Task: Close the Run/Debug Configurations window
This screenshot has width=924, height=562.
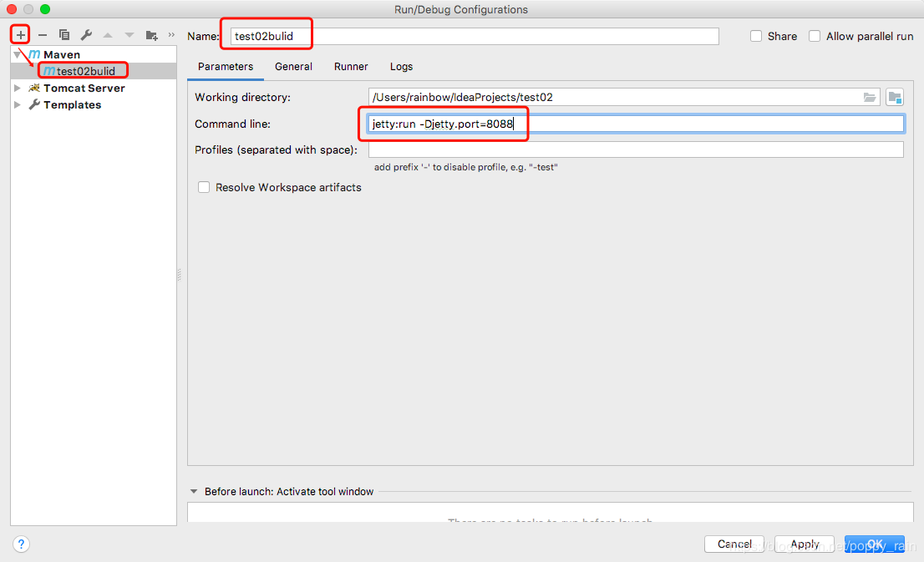Action: tap(11, 9)
